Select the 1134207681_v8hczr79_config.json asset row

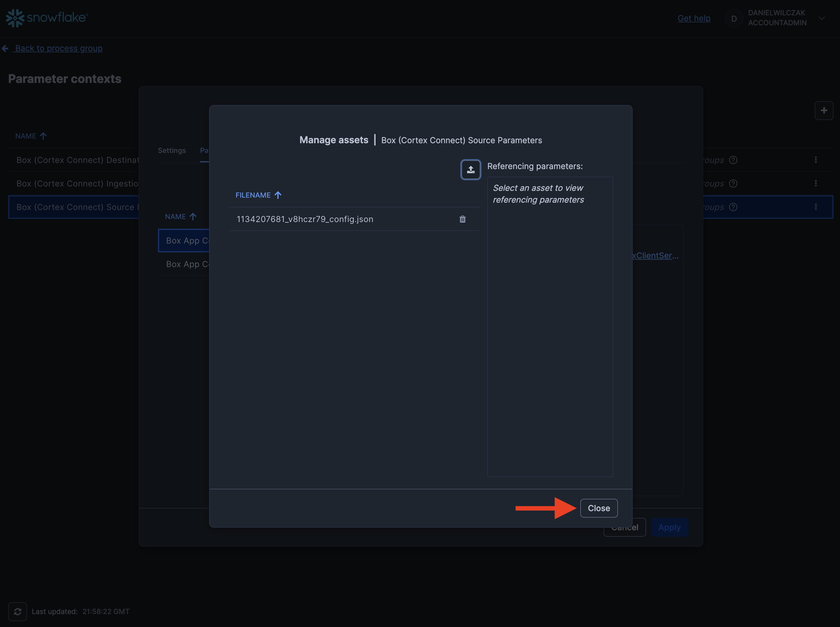click(x=305, y=219)
